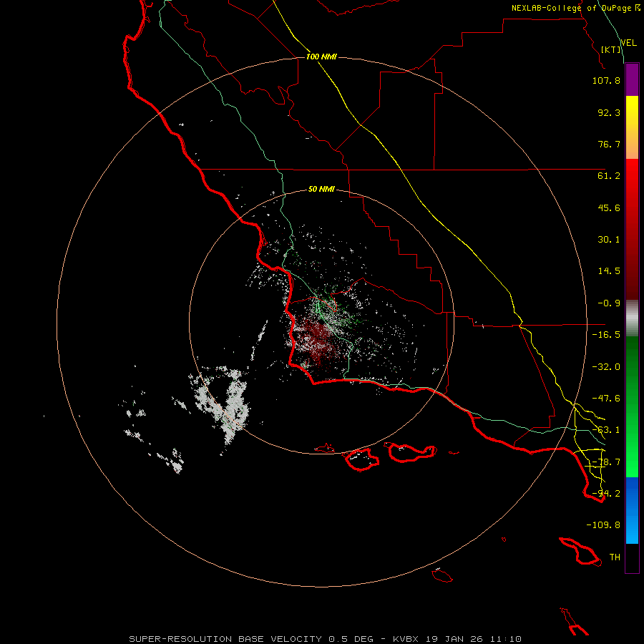Click the NEXLAB-College of DuPage credit text

tap(576, 8)
